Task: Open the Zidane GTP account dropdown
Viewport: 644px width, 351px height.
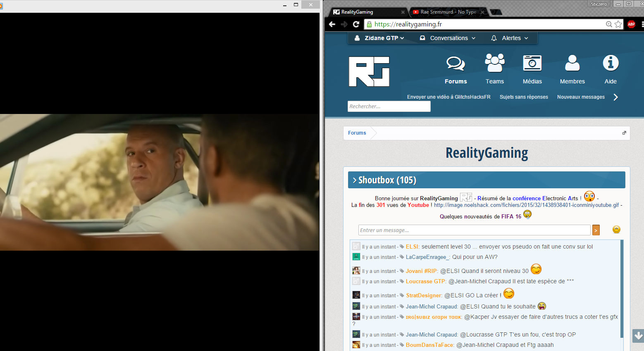Action: [379, 38]
